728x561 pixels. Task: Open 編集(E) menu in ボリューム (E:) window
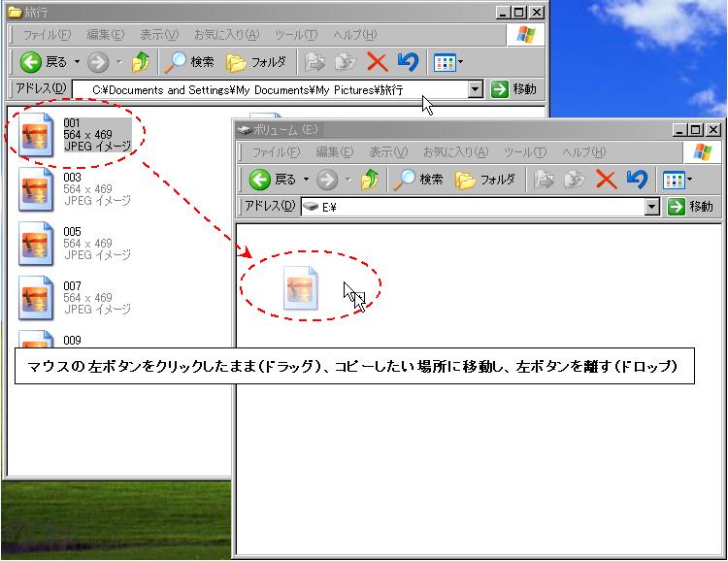[x=335, y=152]
